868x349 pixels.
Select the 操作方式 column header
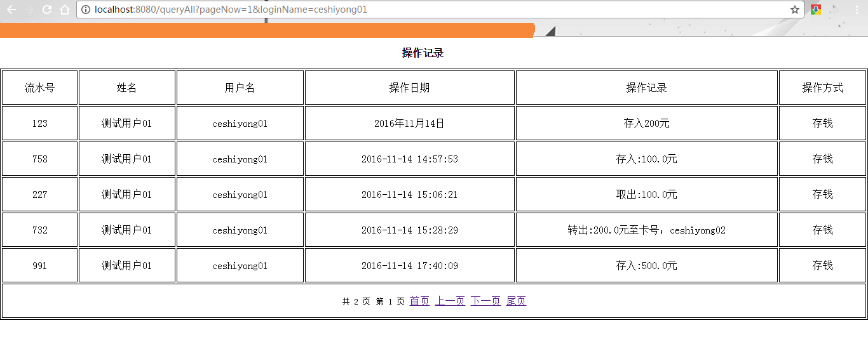coord(823,88)
